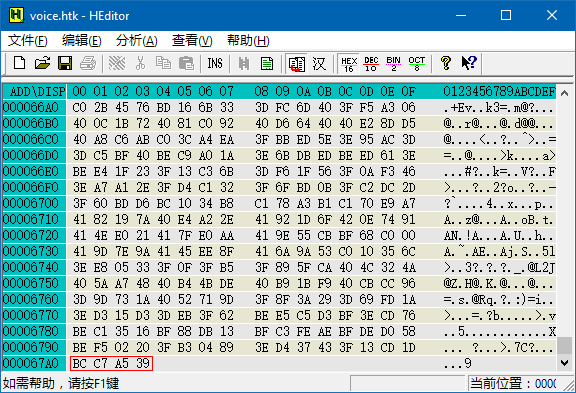The image size is (576, 393).
Task: Select address row 000067A0
Action: (x=30, y=363)
